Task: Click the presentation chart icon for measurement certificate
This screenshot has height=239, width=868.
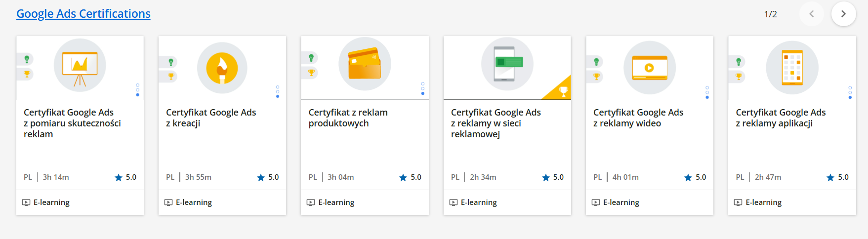Action: 80,66
